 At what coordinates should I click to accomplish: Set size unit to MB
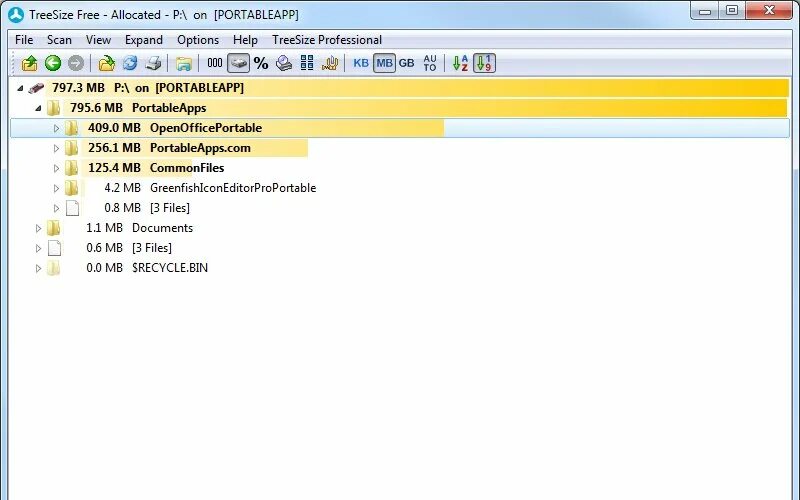384,63
